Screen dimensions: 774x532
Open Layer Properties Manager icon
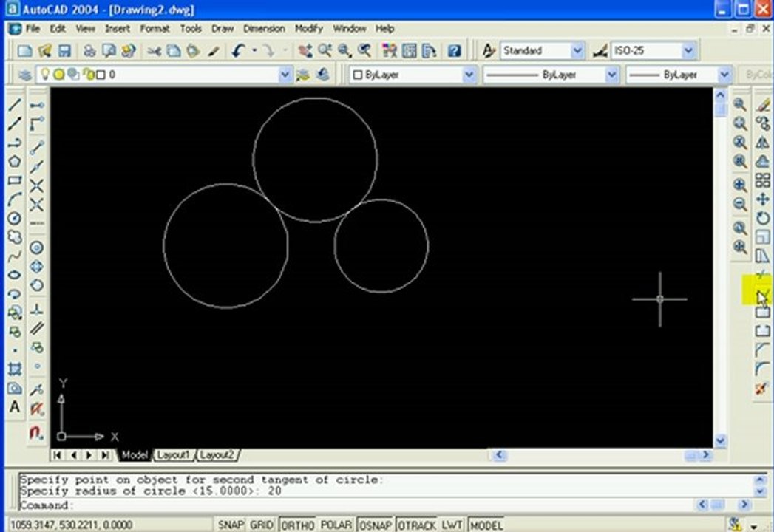[24, 75]
